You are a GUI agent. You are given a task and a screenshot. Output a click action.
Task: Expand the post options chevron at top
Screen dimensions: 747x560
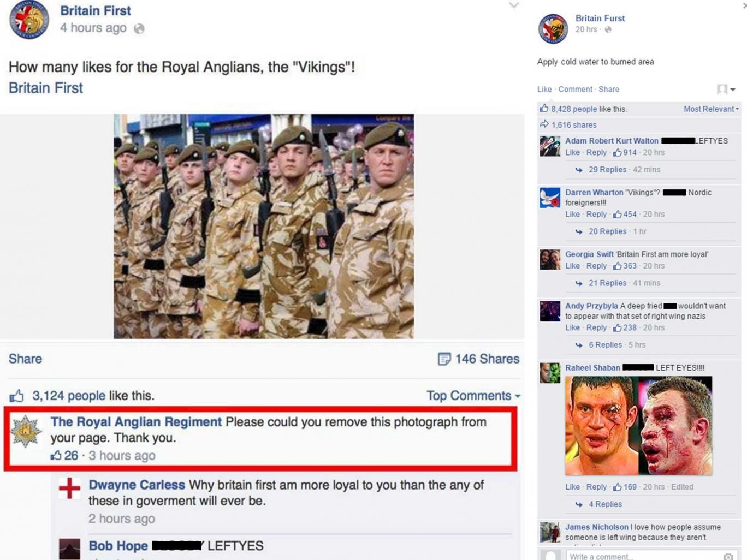point(513,5)
